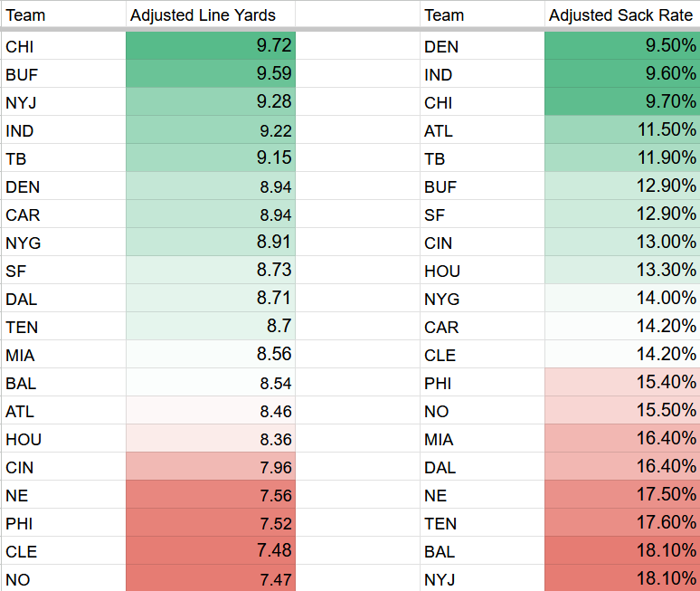700x591 pixels.
Task: Click the "Adjusted Sack Rate" header cell
Action: 620,15
